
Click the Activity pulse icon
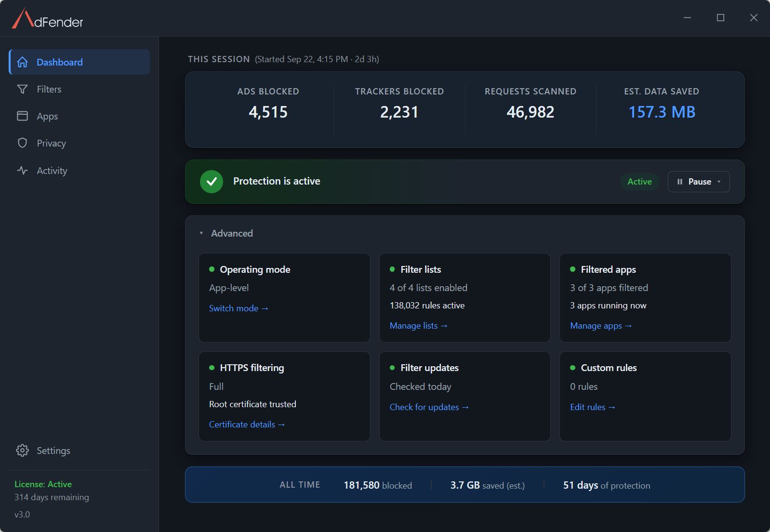point(22,171)
